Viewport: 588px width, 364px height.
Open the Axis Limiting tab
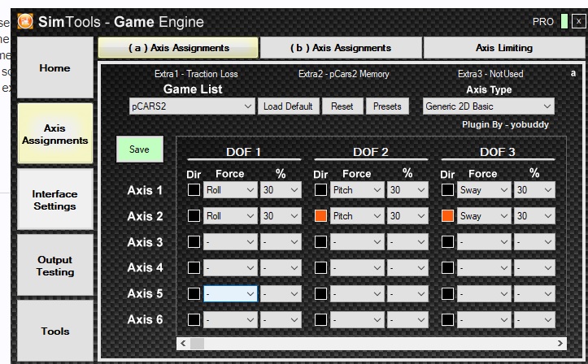(x=504, y=48)
